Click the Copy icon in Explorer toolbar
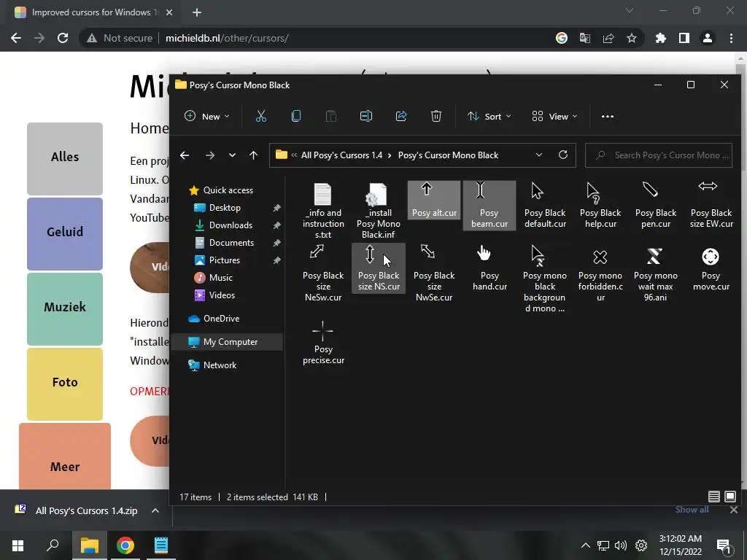Screen dimensions: 747x560 pyautogui.click(x=296, y=116)
